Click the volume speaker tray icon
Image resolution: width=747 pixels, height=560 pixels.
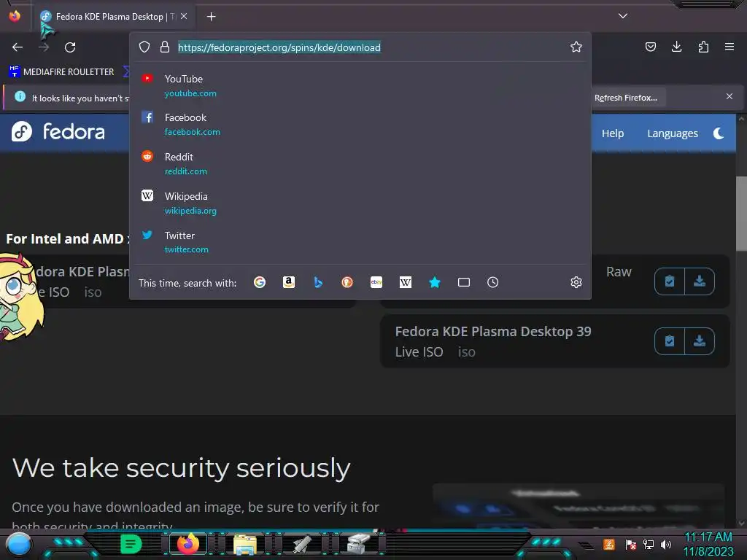coord(666,544)
